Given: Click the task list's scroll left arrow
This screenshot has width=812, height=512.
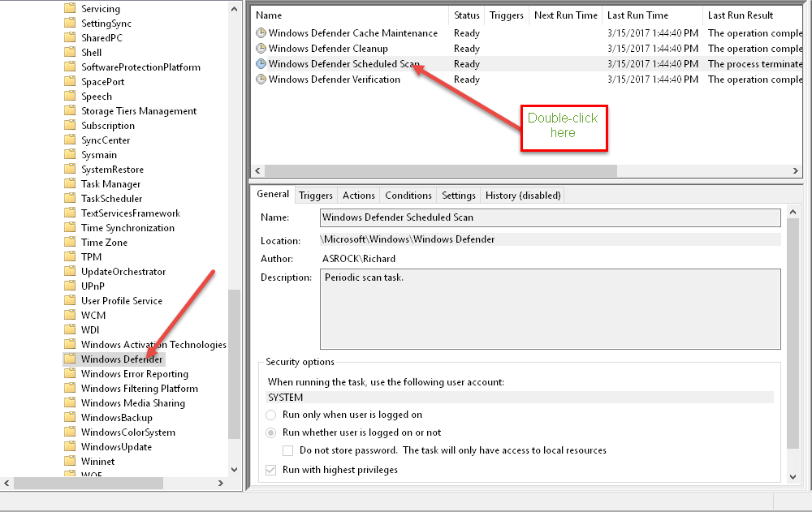Looking at the screenshot, I should [x=258, y=171].
